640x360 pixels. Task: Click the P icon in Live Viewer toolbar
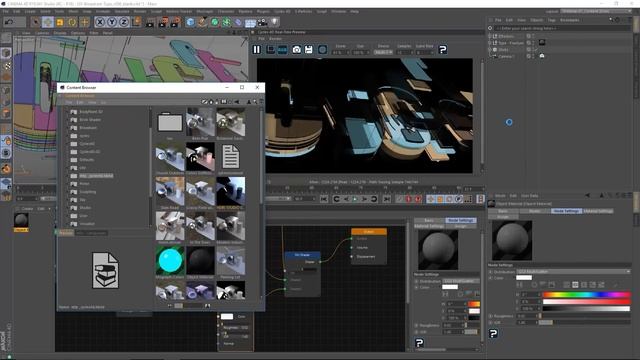(442, 49)
